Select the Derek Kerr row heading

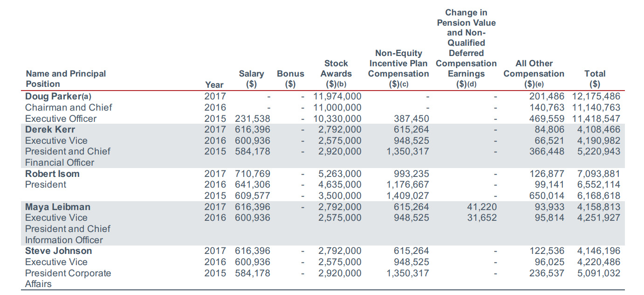(50, 130)
